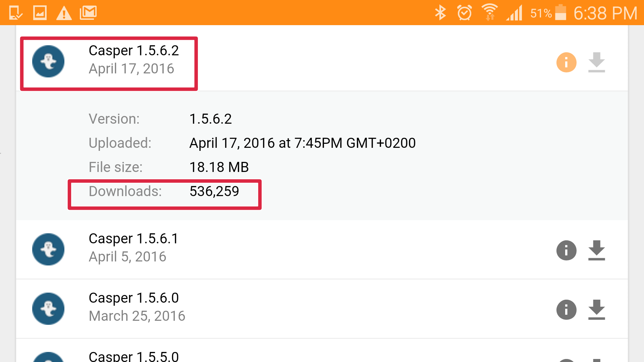Viewport: 644px width, 362px height.
Task: Open info details for Casper 1.5.6.0
Action: click(566, 310)
